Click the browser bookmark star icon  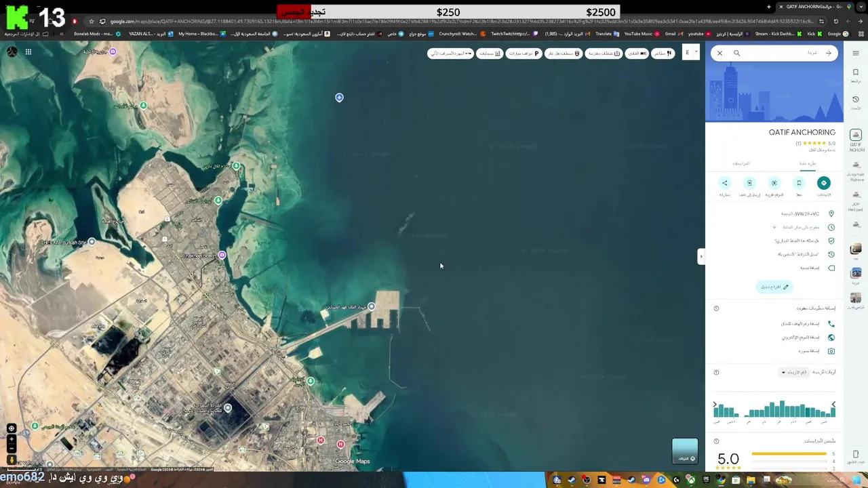[92, 21]
